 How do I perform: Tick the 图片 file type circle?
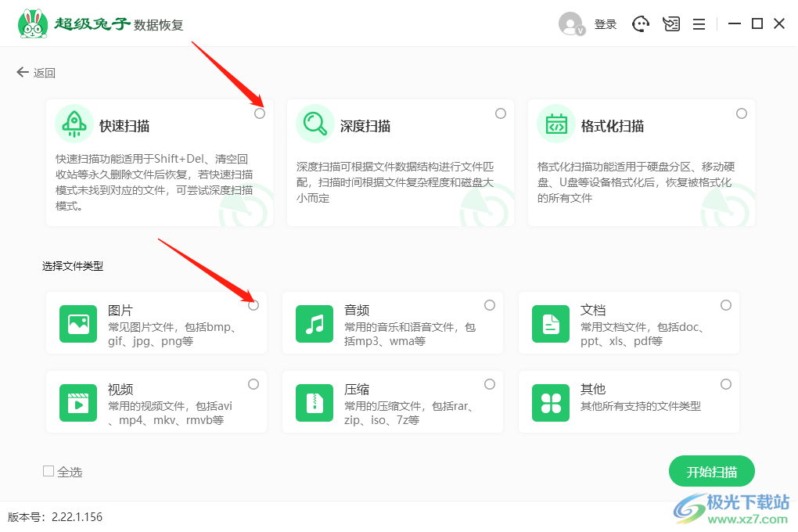[253, 305]
